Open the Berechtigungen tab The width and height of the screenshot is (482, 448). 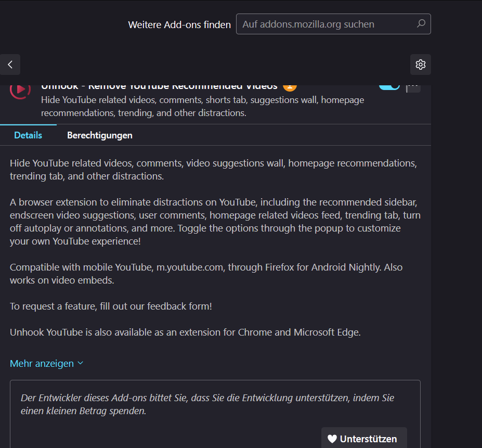point(100,135)
